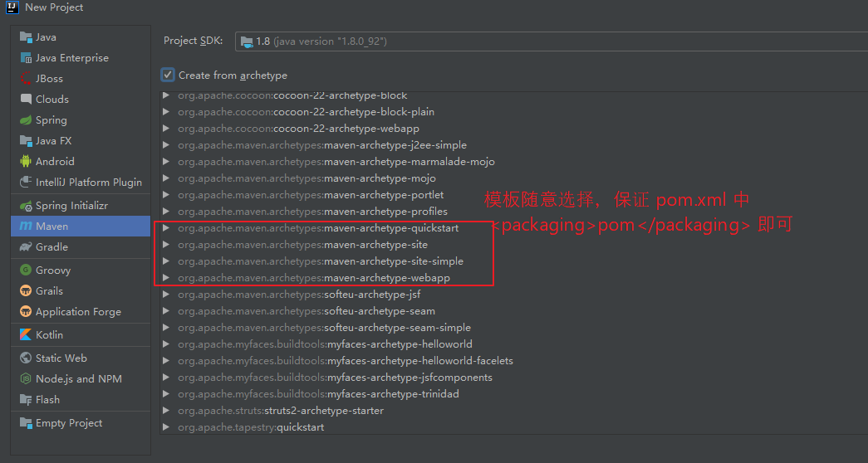Click the Flash folder icon
The width and height of the screenshot is (868, 463).
tap(26, 399)
